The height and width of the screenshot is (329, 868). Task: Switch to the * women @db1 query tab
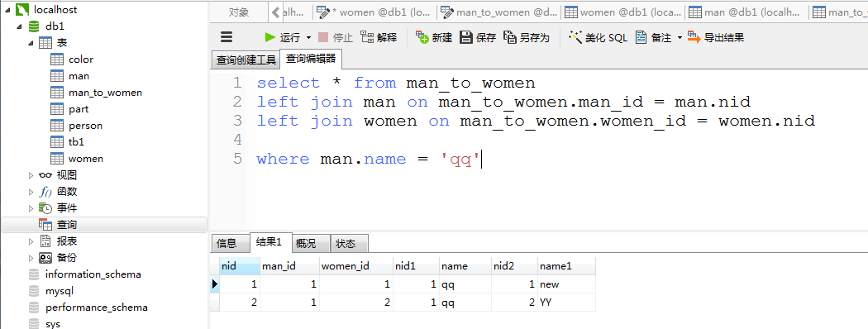tap(374, 12)
